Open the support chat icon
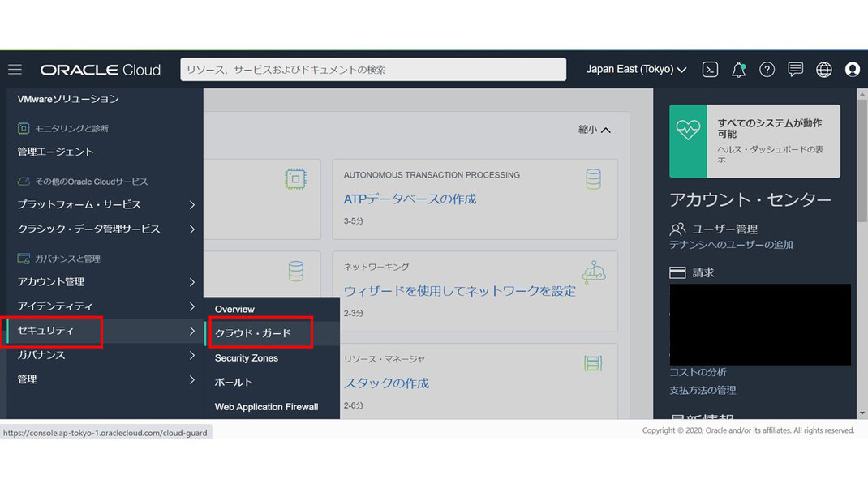 click(796, 69)
